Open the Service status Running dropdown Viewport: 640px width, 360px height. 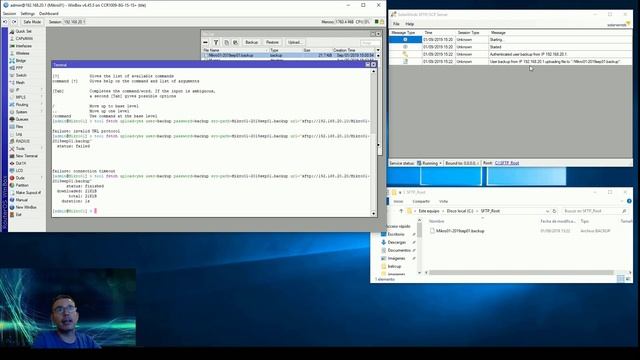click(x=429, y=163)
